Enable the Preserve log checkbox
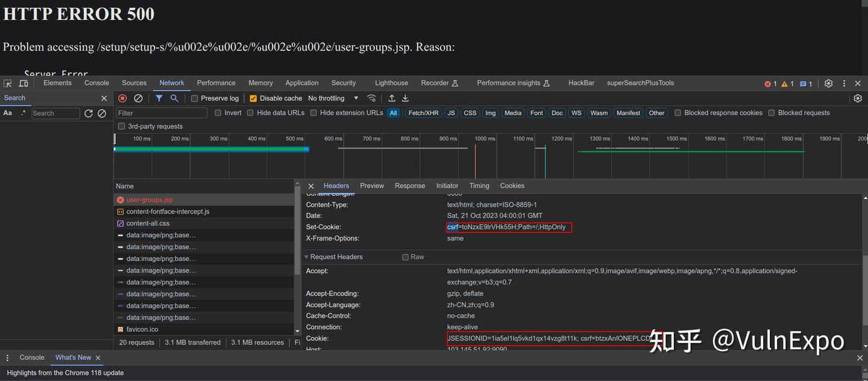 pos(194,98)
